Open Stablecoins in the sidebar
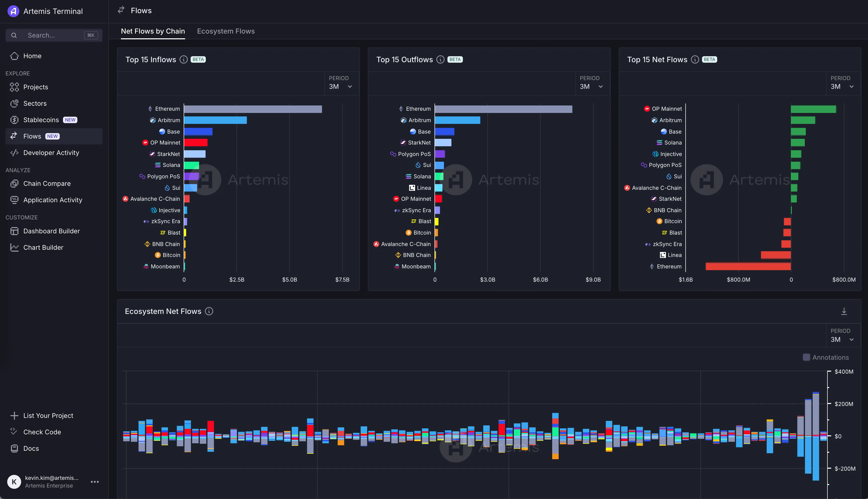 (x=54, y=120)
